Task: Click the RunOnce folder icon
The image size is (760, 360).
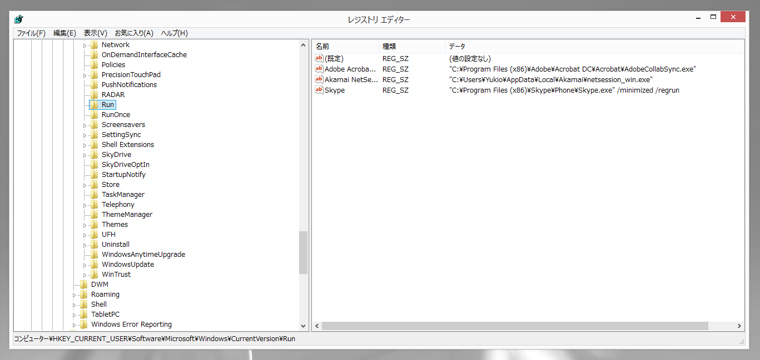Action: [94, 114]
